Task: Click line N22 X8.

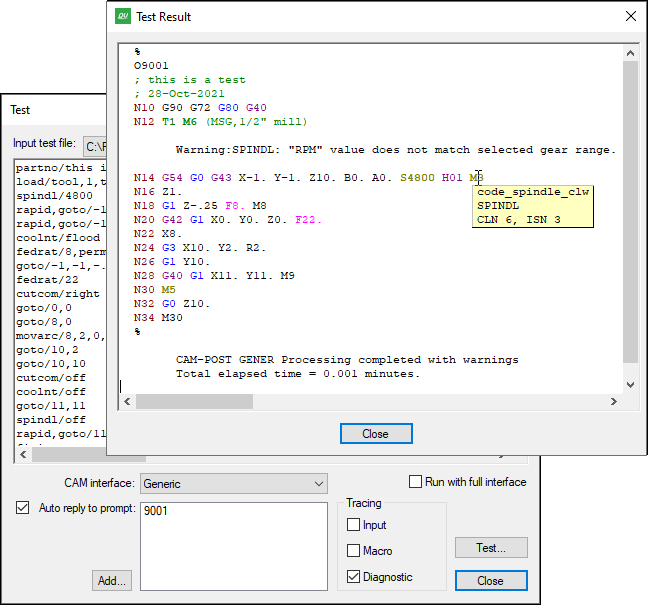Action: tap(158, 234)
